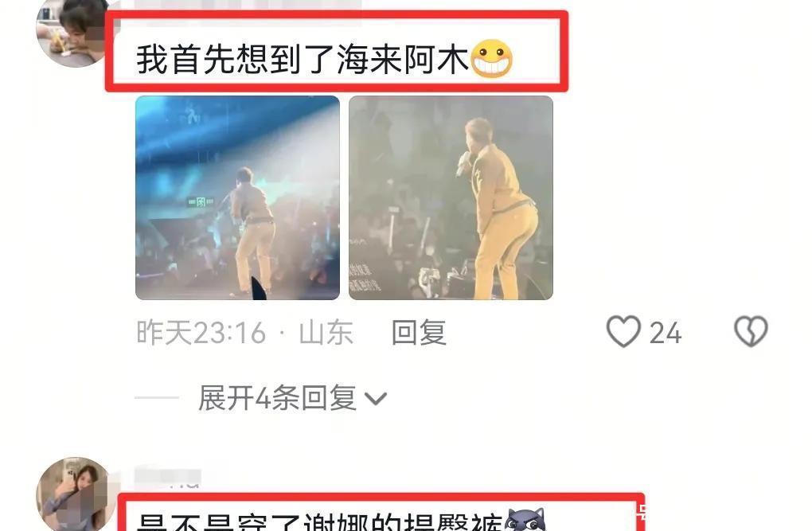The image size is (812, 531).
Task: Like the comment with the heart icon
Action: click(x=623, y=331)
